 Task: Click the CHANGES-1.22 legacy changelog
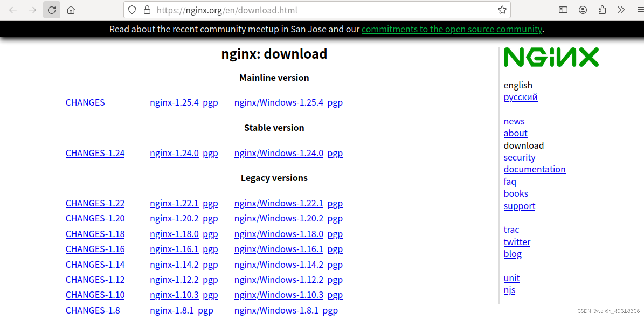(x=95, y=203)
